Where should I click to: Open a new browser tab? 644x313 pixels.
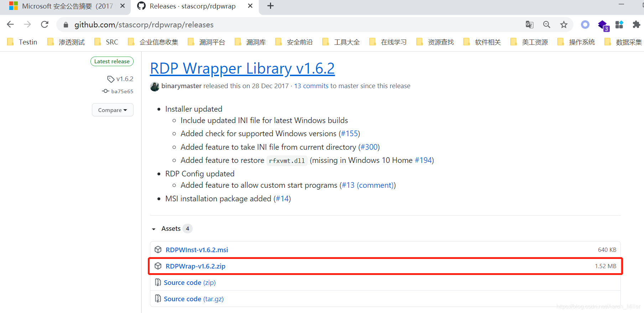click(x=270, y=6)
